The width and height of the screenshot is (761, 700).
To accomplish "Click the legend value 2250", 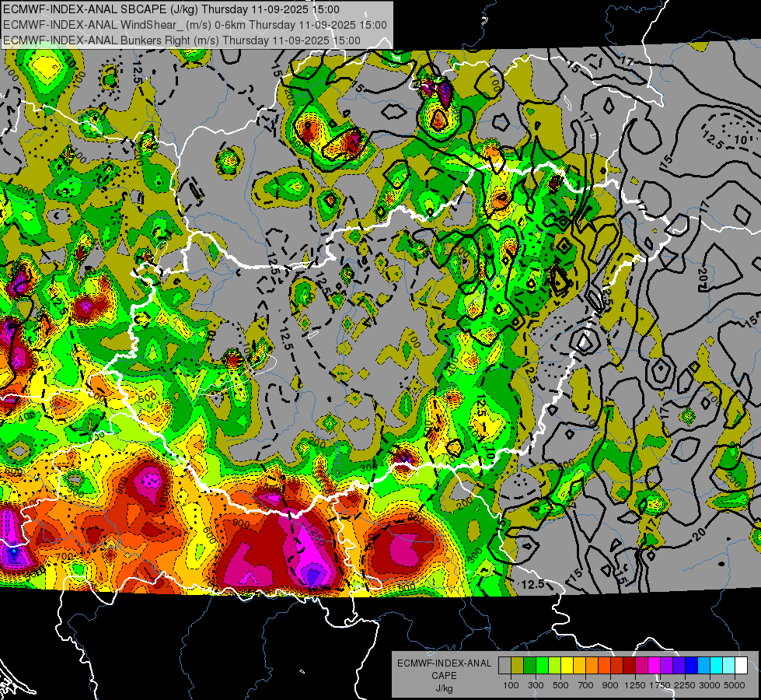I will 686,685.
